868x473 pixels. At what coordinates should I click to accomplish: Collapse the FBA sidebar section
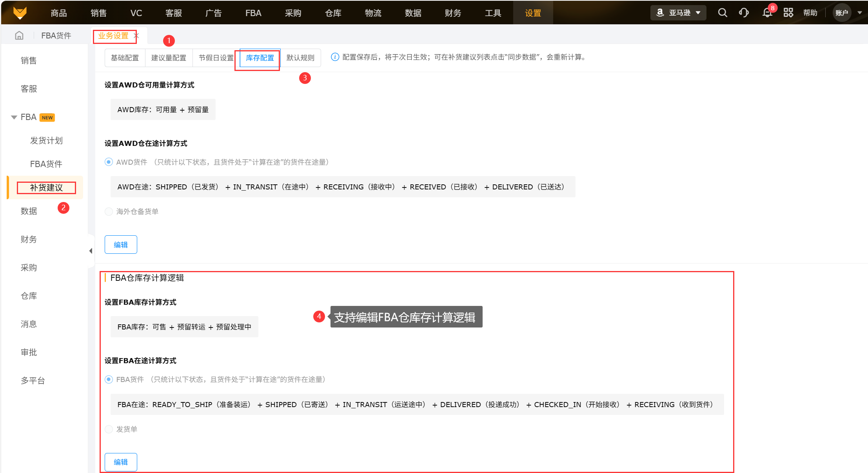pos(14,117)
